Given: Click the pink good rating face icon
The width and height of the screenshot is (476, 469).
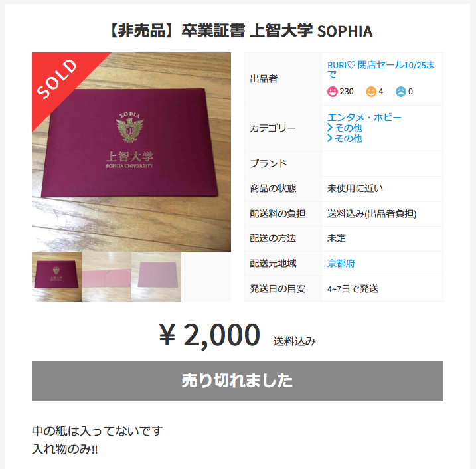Looking at the screenshot, I should tap(332, 92).
